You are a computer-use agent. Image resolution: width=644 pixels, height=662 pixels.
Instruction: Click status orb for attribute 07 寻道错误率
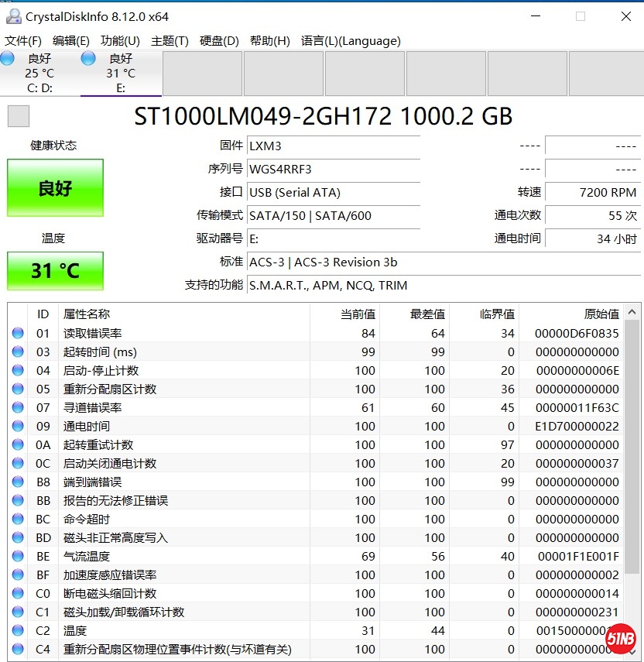18,408
